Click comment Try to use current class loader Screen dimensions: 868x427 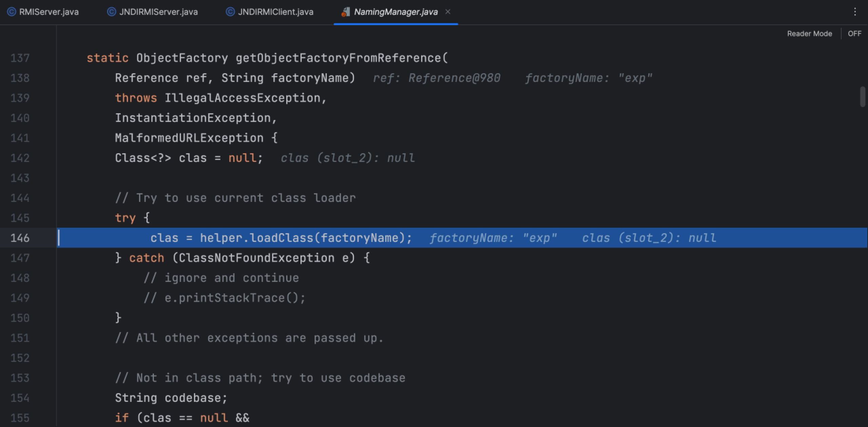click(x=235, y=198)
